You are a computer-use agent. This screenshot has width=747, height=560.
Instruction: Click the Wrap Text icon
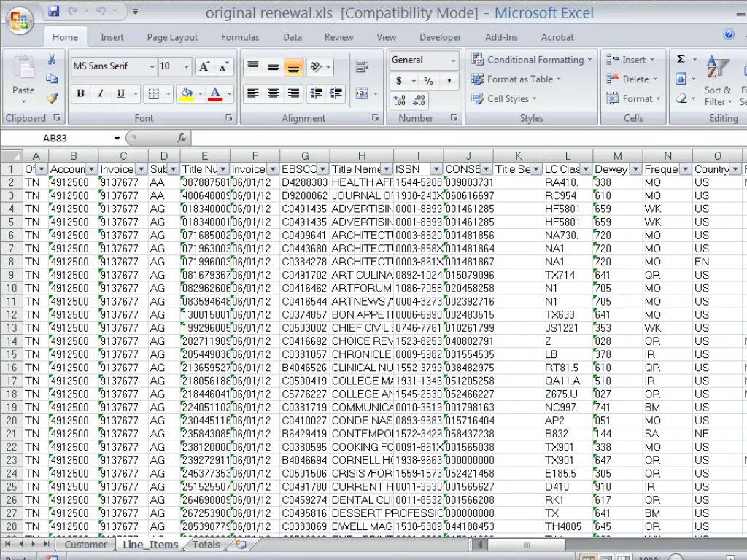(x=362, y=66)
